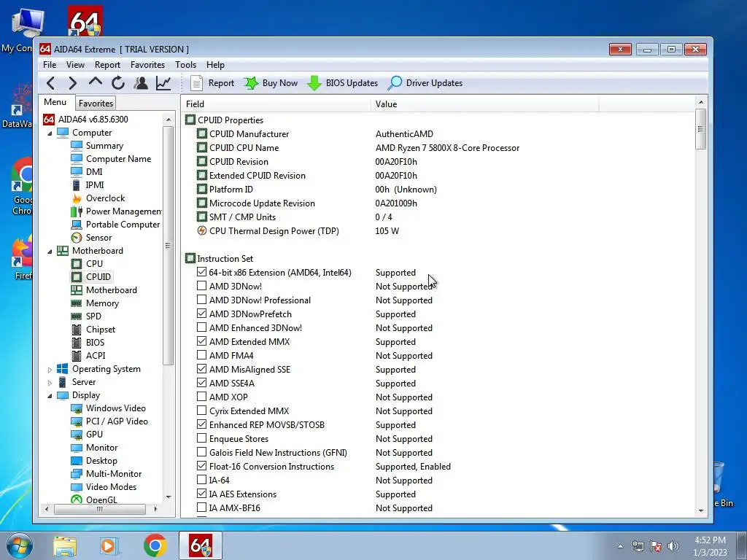Toggle the IA AES Extensions checkbox
The width and height of the screenshot is (747, 560).
[x=201, y=494]
